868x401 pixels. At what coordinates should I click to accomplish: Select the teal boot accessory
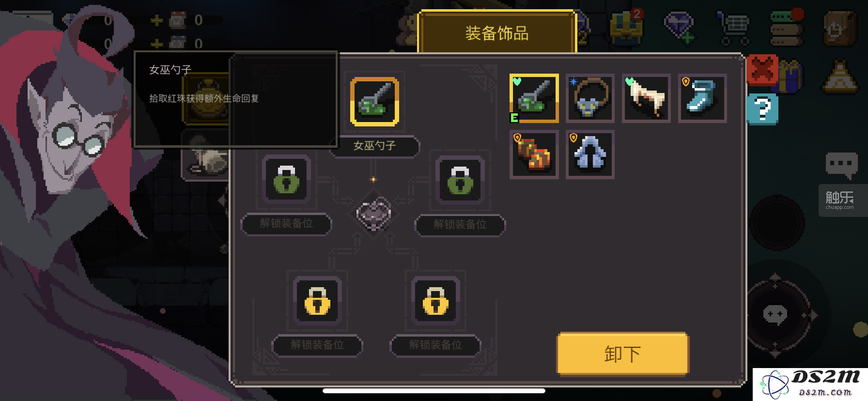pos(702,98)
